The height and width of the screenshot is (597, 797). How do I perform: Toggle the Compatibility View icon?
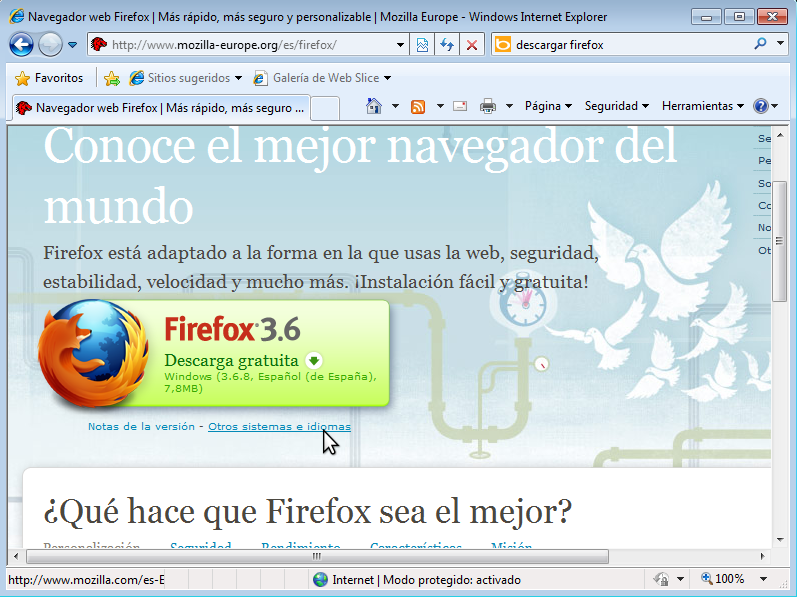click(422, 45)
